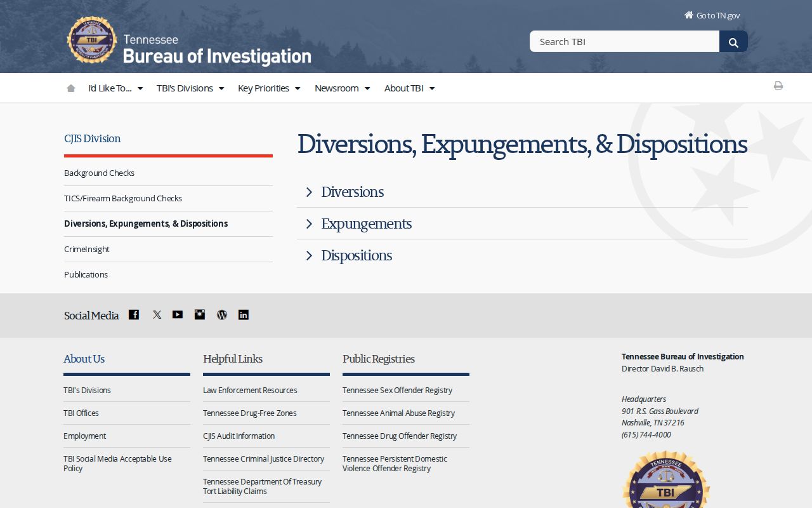Click the search magnifier button
Viewport: 812px width, 508px height.
[x=733, y=42]
